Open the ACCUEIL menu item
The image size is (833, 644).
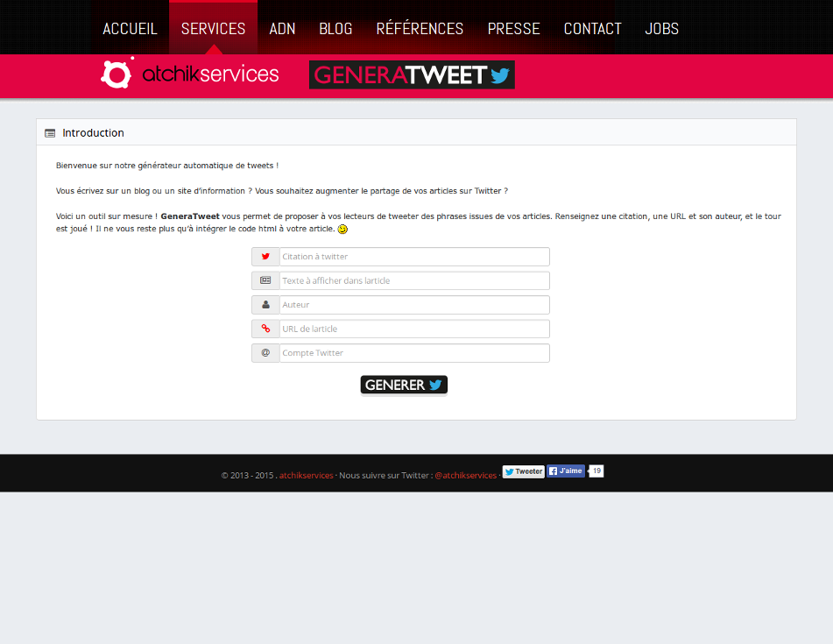coord(130,29)
